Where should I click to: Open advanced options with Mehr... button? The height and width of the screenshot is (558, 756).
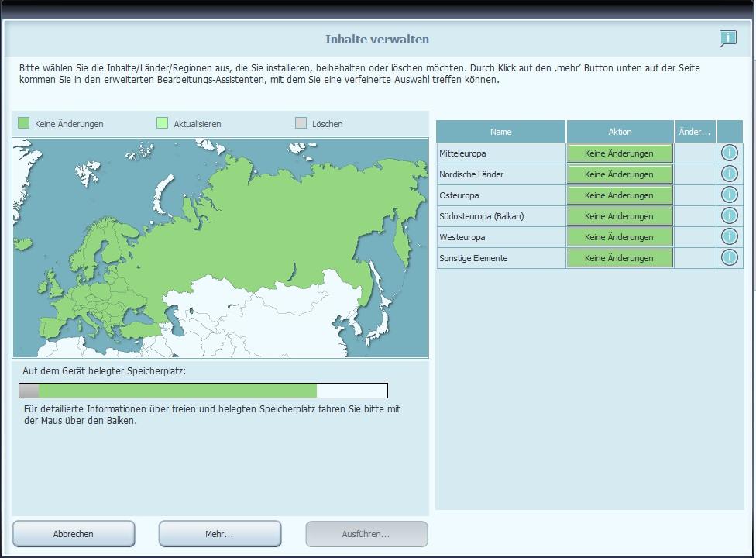click(219, 534)
